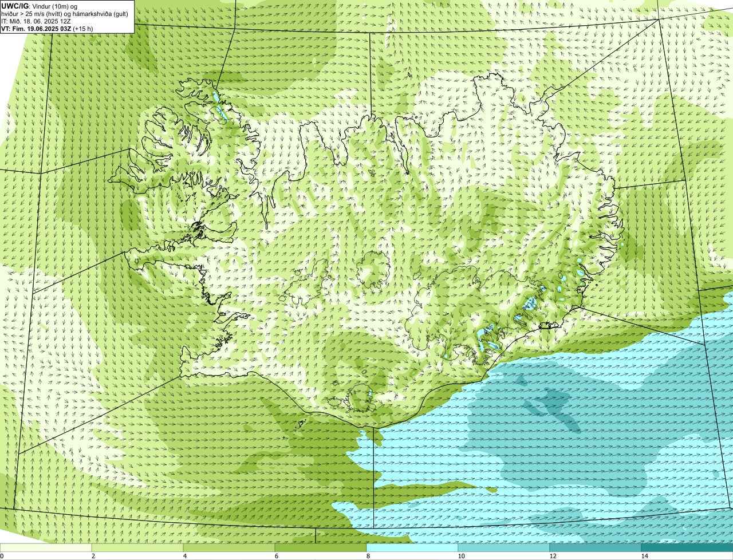The image size is (733, 560).
Task: Click the 8–10 m/s pale cyan legend segment
Action: [412, 547]
